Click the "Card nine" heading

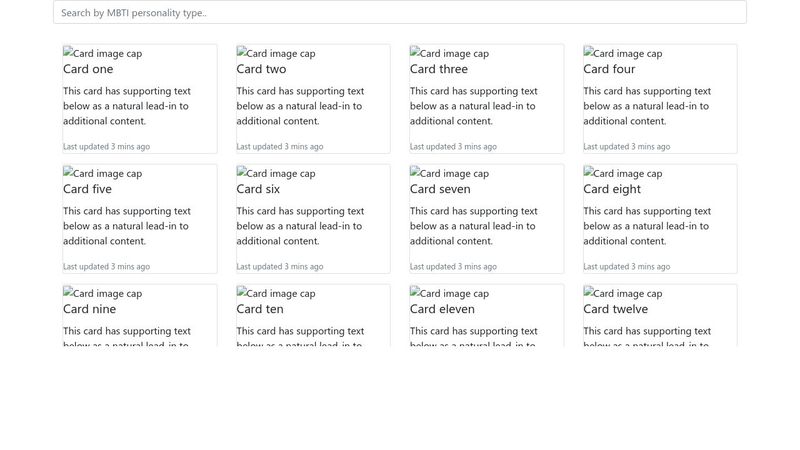[x=90, y=310]
